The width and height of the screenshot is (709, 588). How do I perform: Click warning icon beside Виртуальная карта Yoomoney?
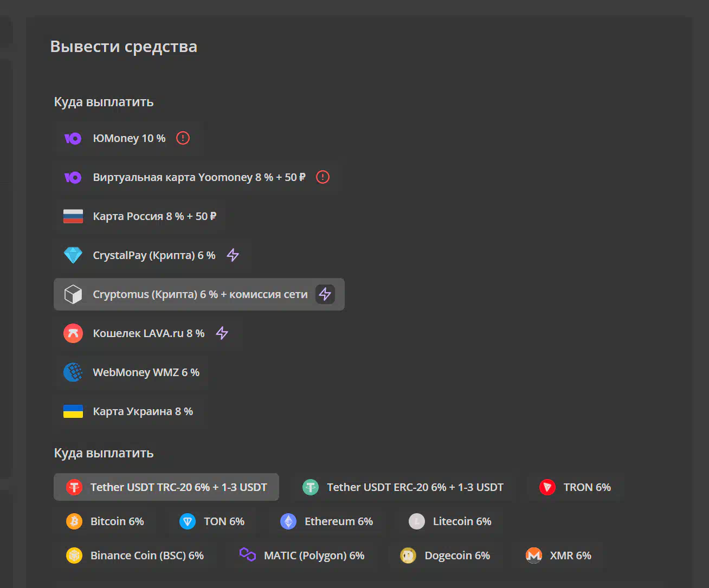pos(323,177)
